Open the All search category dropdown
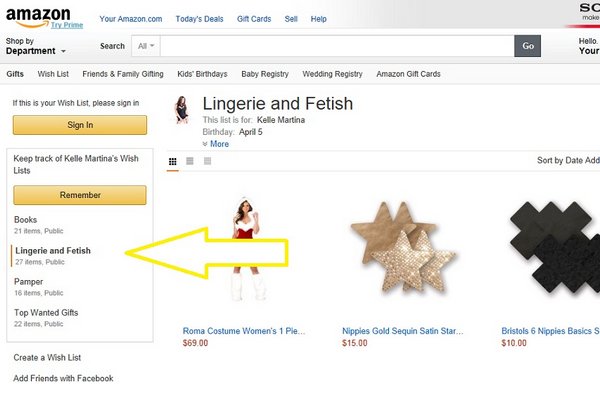The height and width of the screenshot is (396, 600). pos(146,46)
